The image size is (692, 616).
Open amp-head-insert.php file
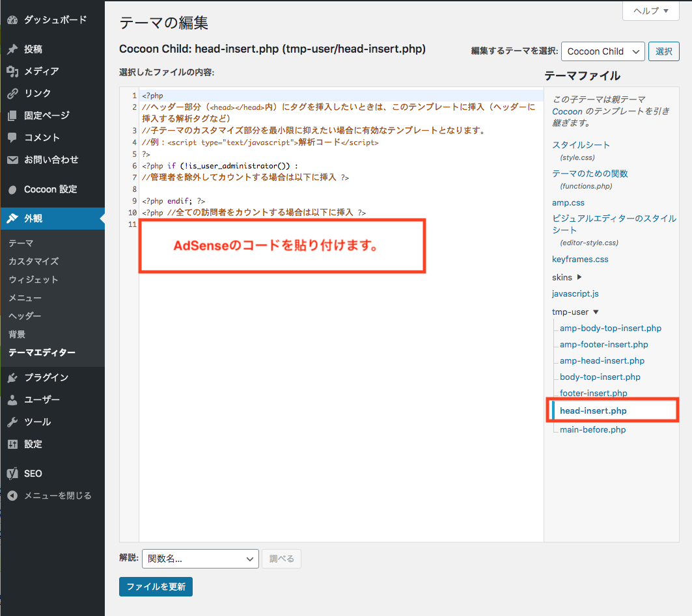[602, 361]
